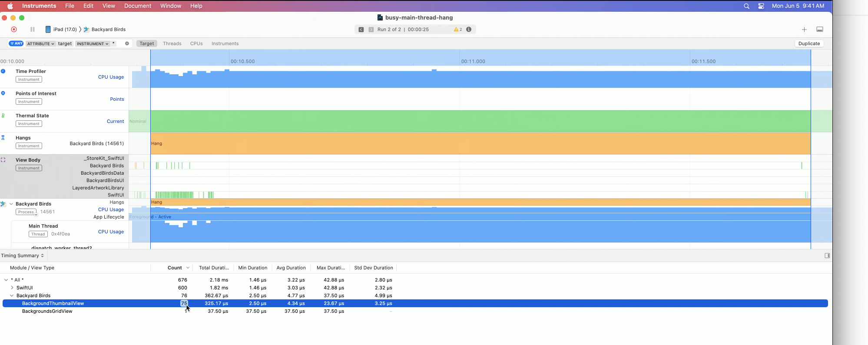Click the Count column sort chevron
The width and height of the screenshot is (868, 345).
[188, 268]
